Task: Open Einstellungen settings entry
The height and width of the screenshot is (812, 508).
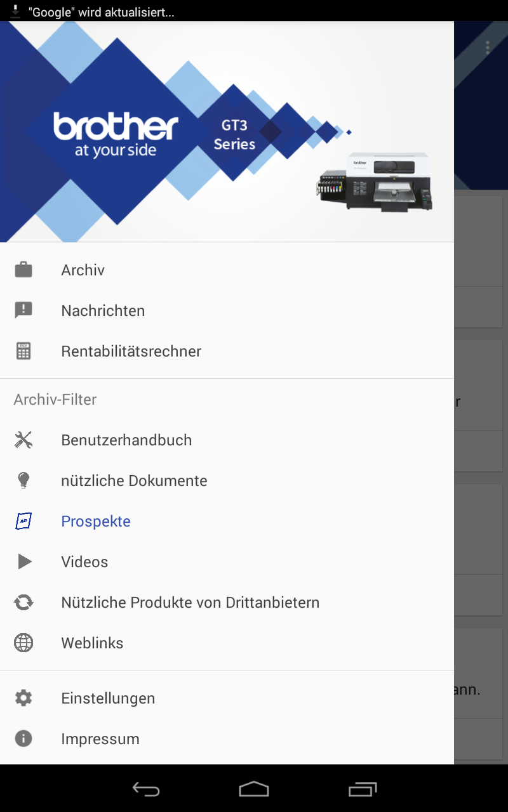Action: (227, 698)
